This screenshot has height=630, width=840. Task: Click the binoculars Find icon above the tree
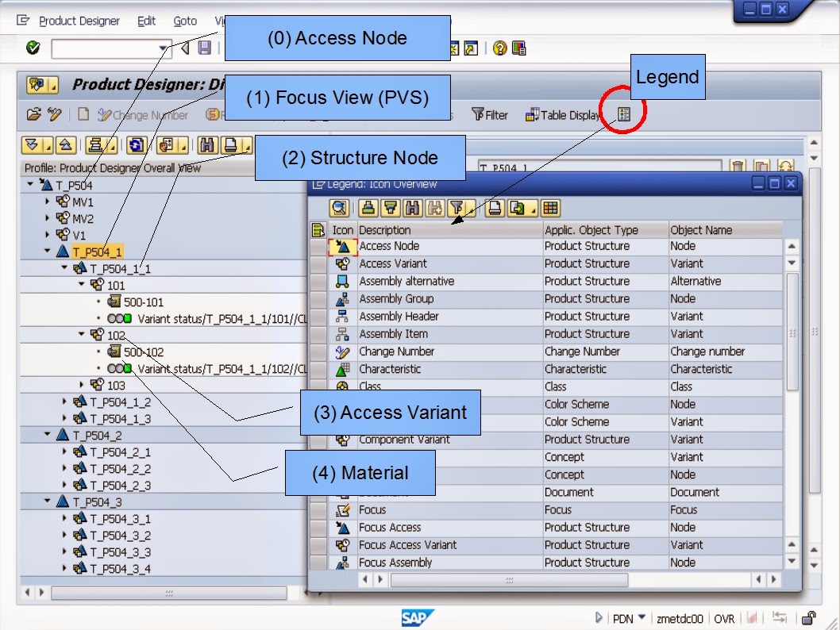206,144
